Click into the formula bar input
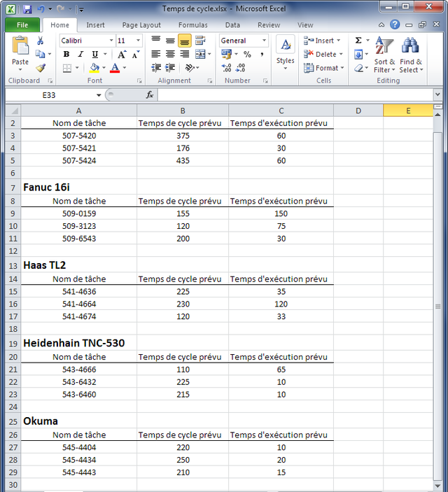This screenshot has width=448, height=492. pyautogui.click(x=295, y=94)
